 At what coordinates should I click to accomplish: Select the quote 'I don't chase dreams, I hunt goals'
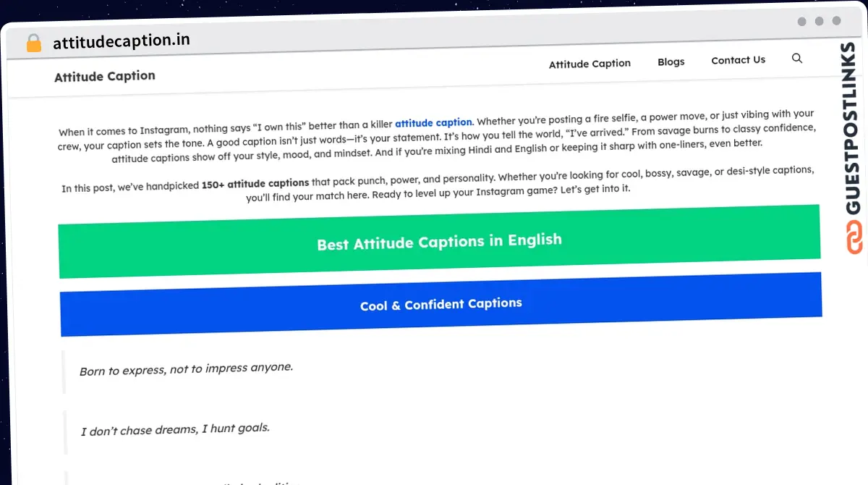tap(175, 429)
